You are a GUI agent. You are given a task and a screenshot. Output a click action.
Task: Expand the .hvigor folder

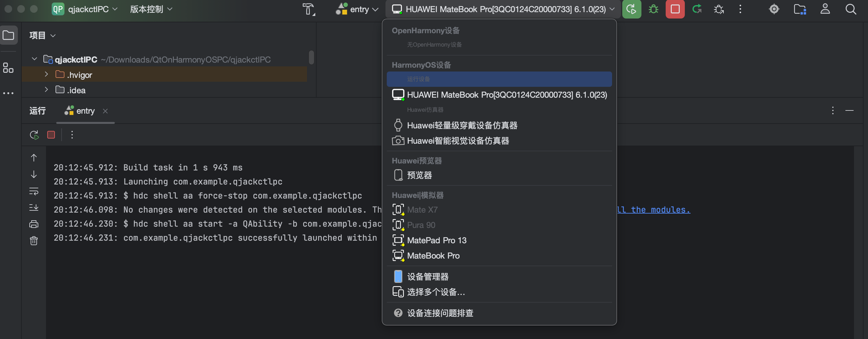pos(47,74)
